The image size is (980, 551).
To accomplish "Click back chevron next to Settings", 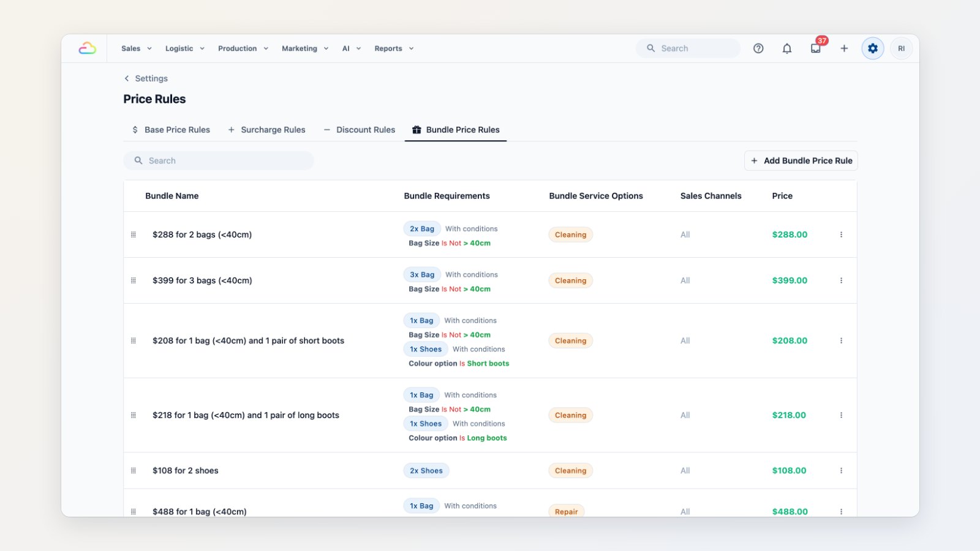I will (127, 78).
